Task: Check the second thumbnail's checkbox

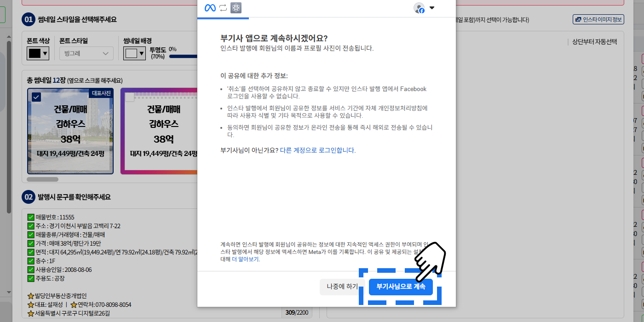Action: [x=130, y=97]
